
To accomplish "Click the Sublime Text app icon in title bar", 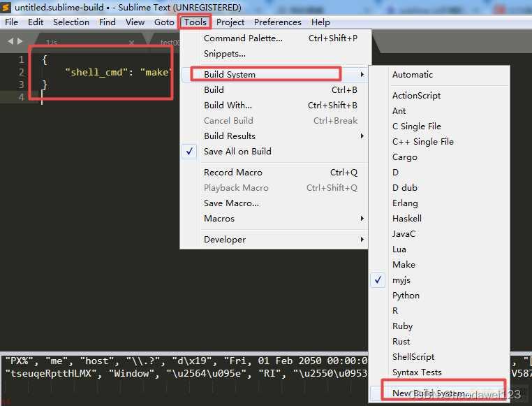I will (x=6, y=7).
